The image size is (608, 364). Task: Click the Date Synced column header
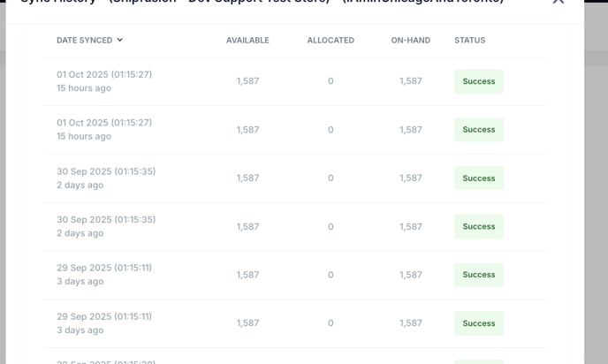pos(84,41)
